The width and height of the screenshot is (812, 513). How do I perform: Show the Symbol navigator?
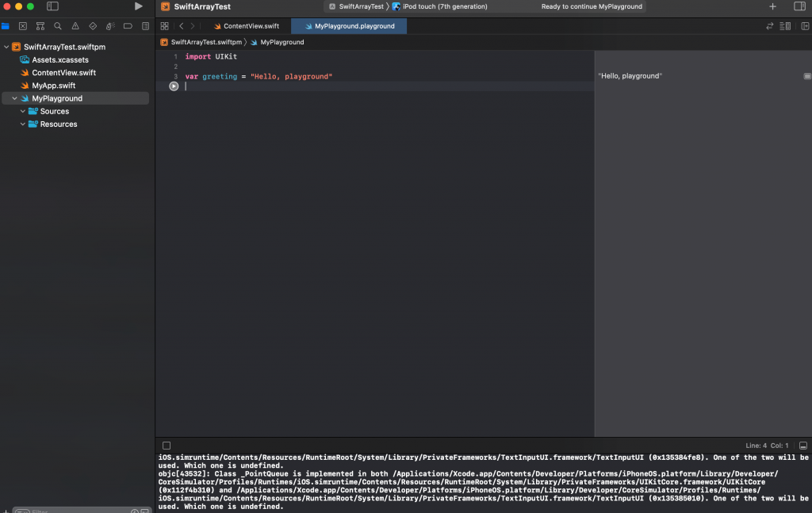click(40, 26)
